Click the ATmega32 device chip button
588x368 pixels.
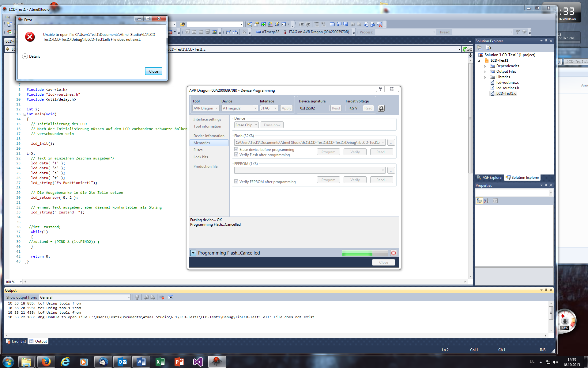point(268,32)
